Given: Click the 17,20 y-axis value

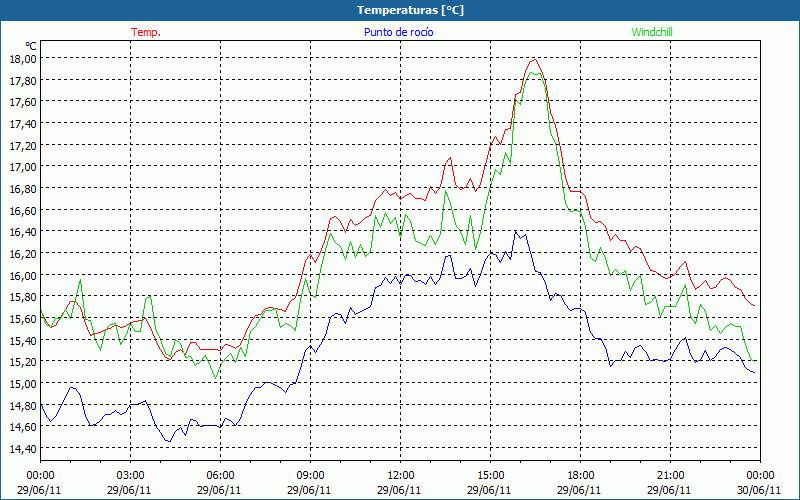Looking at the screenshot, I should click(x=23, y=145).
